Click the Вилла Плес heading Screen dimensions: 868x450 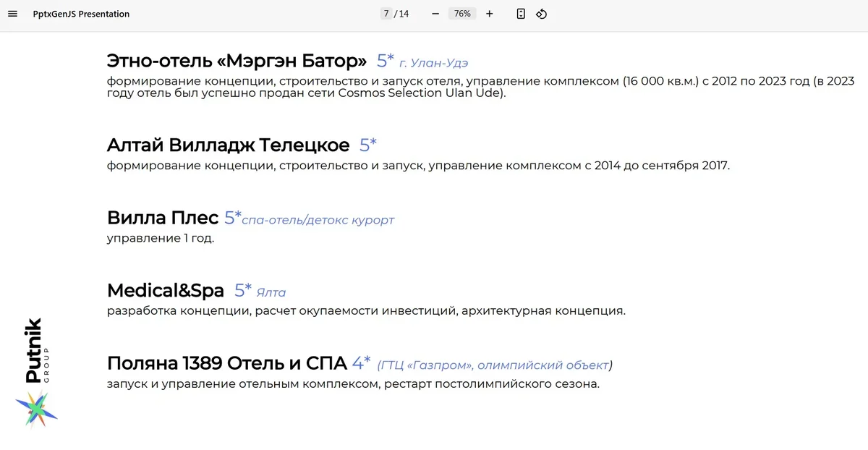163,217
